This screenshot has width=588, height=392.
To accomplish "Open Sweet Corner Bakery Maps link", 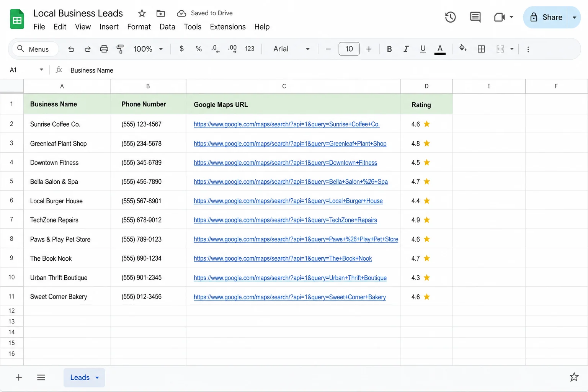I will click(x=290, y=297).
